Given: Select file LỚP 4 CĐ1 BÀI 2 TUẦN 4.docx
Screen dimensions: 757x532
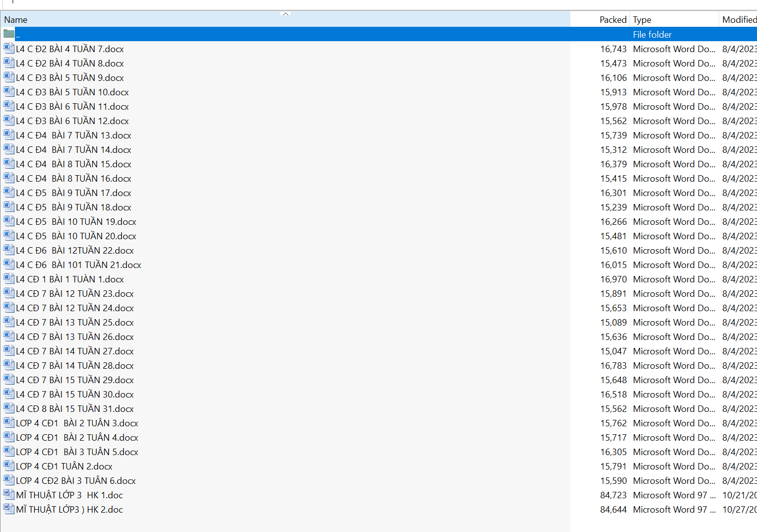Looking at the screenshot, I should [77, 438].
